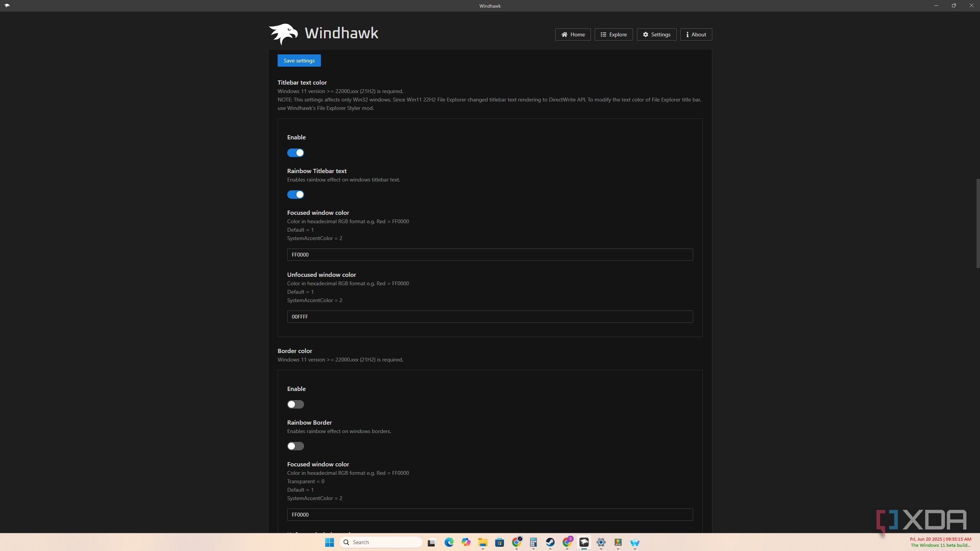This screenshot has height=551, width=980.
Task: Open the colorful-bars app icon on taskbar
Action: coord(618,542)
